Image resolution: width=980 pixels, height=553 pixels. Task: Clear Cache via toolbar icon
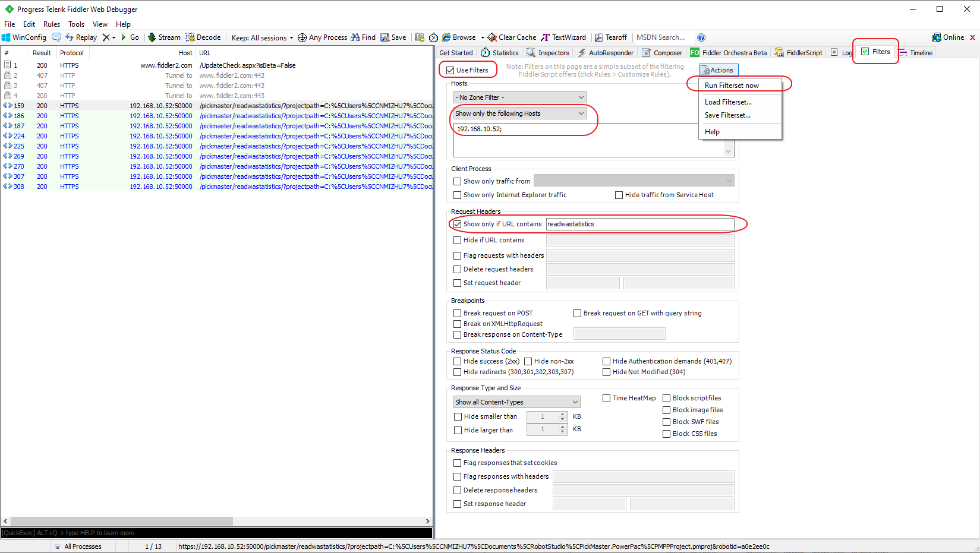512,37
